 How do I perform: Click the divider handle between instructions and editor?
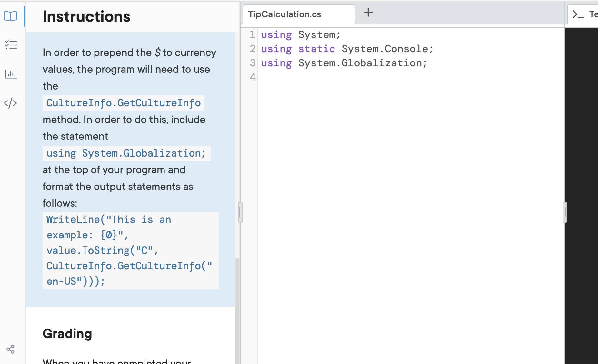point(240,212)
